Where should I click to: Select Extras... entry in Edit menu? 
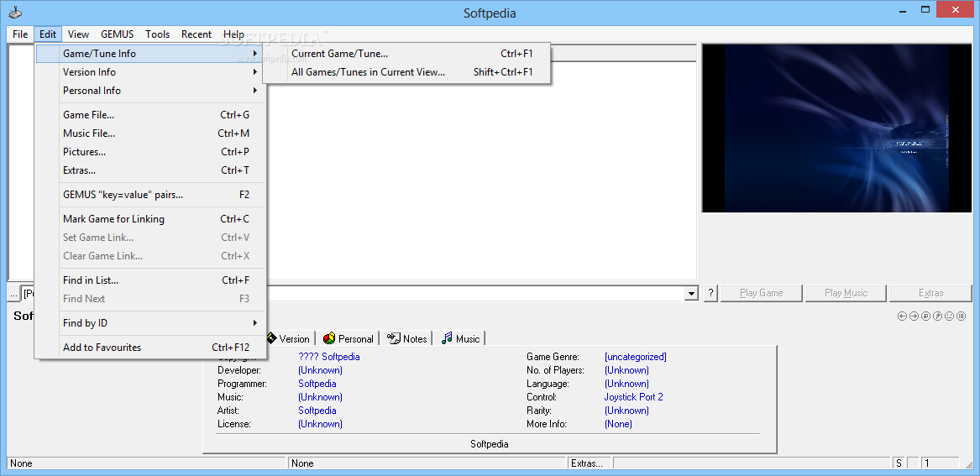[x=150, y=170]
